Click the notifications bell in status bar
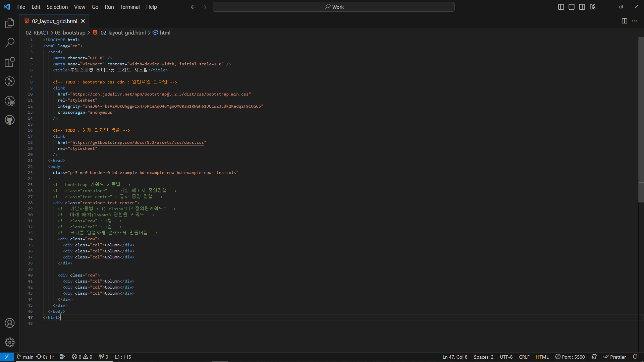The width and height of the screenshot is (644, 362). point(635,357)
